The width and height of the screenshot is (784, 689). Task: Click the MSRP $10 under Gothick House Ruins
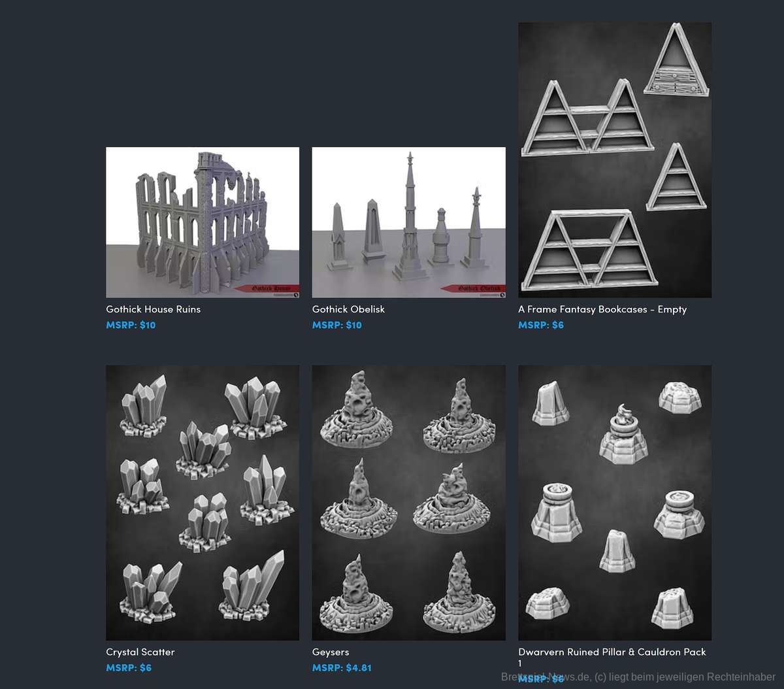pos(131,325)
